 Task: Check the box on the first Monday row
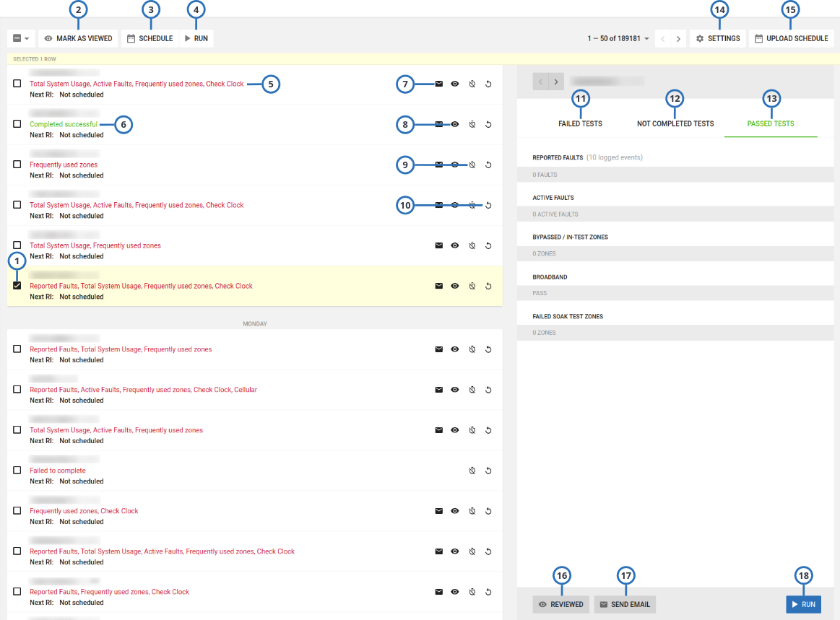[17, 349]
